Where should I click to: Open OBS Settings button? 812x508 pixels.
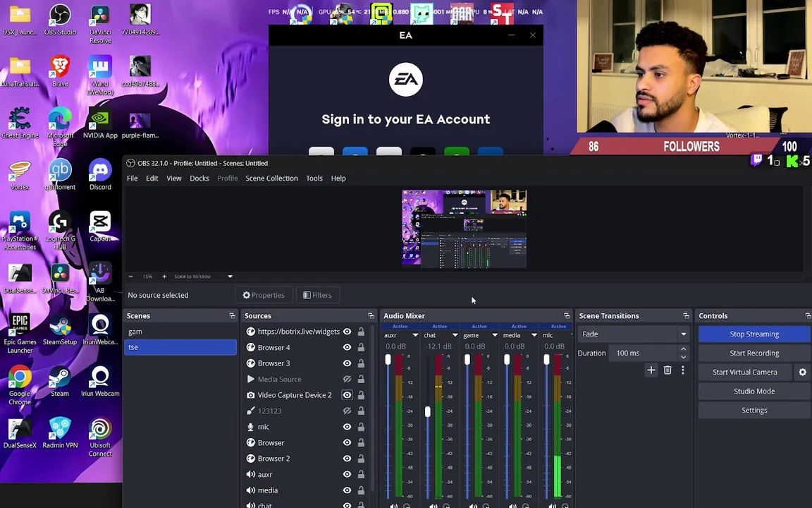click(x=754, y=410)
